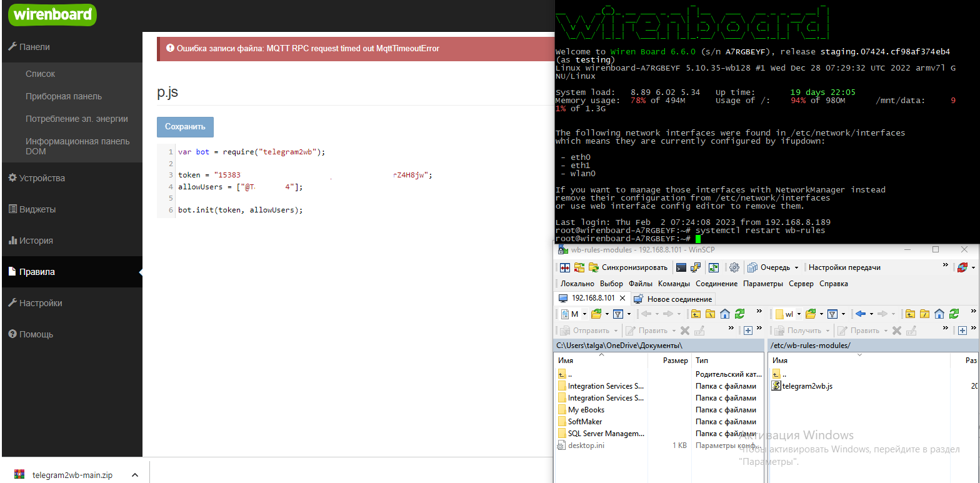Screen dimensions: 980x483
Task: Open the Локально menu
Action: click(x=577, y=284)
